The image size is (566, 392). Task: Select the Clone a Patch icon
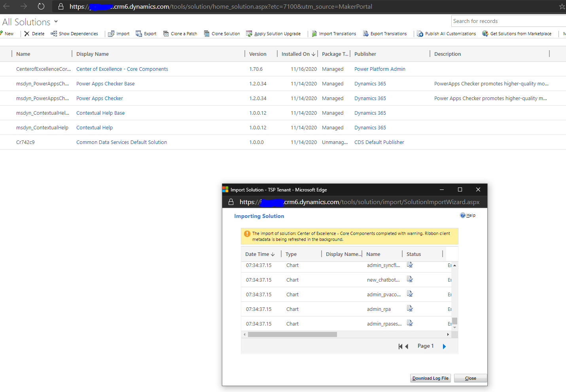coord(180,34)
